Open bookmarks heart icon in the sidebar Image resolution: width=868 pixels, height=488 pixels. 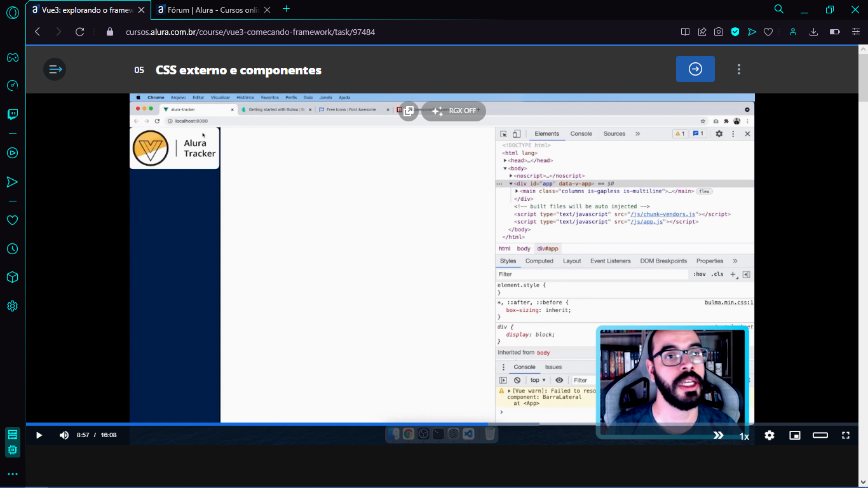tap(12, 220)
